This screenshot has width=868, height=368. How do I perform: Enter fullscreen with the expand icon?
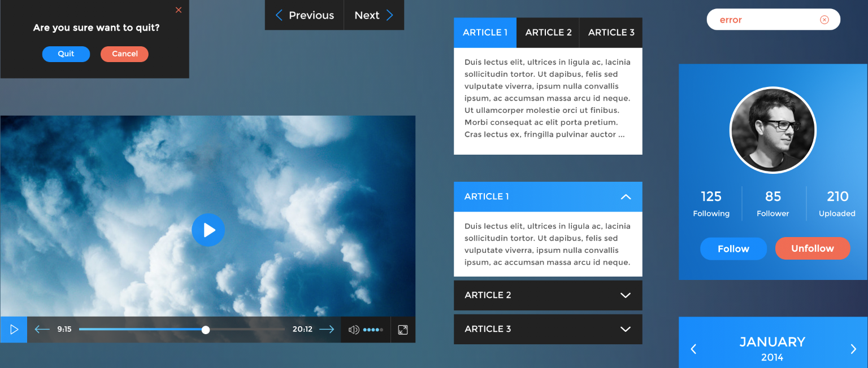[x=403, y=330]
